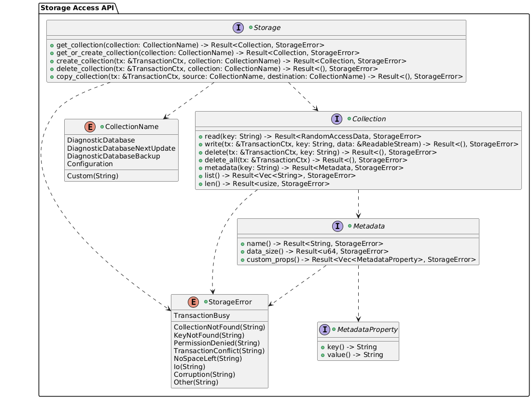Image resolution: width=532 pixels, height=399 pixels.
Task: Select the MetadataProperty class title
Action: coord(367,329)
